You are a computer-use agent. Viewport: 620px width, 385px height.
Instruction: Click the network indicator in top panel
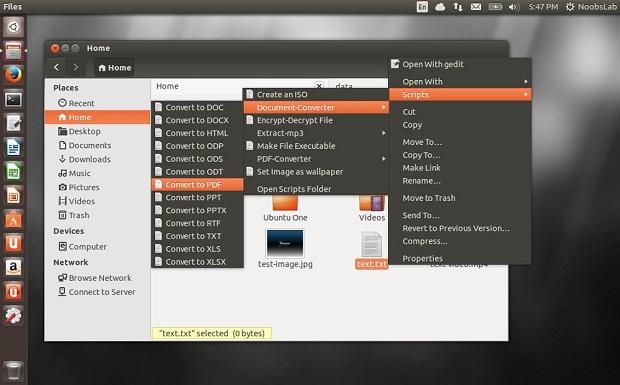point(458,7)
